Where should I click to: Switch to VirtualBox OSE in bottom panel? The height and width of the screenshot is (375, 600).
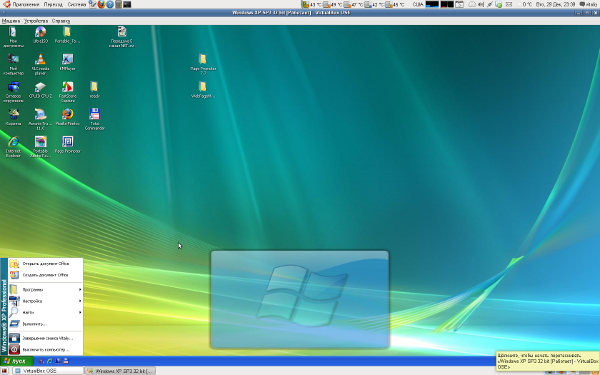[48, 371]
